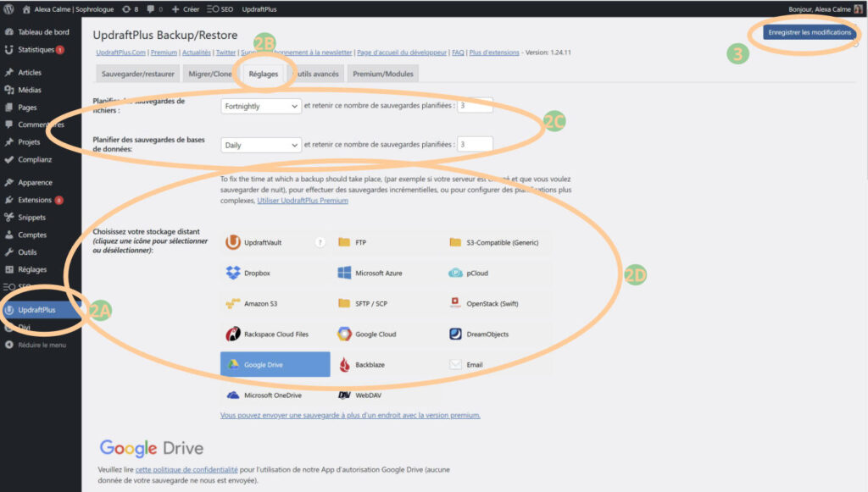
Task: Open the premium multi-destination backup link
Action: click(350, 415)
